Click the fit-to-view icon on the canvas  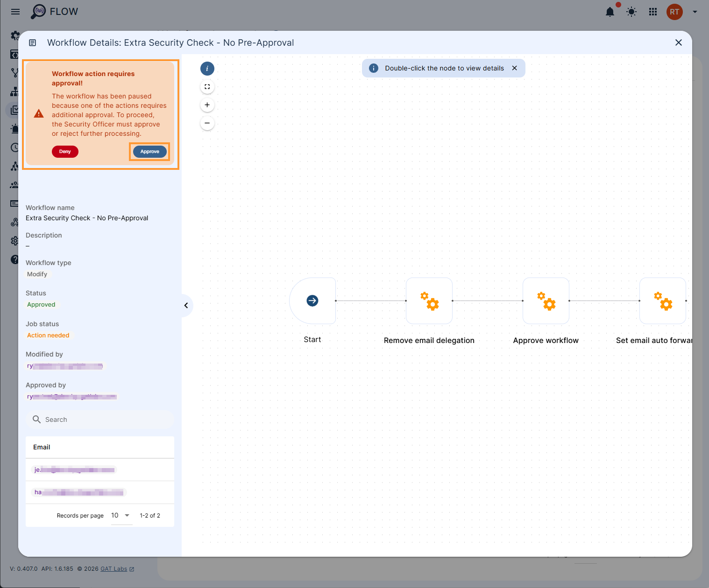coord(207,86)
